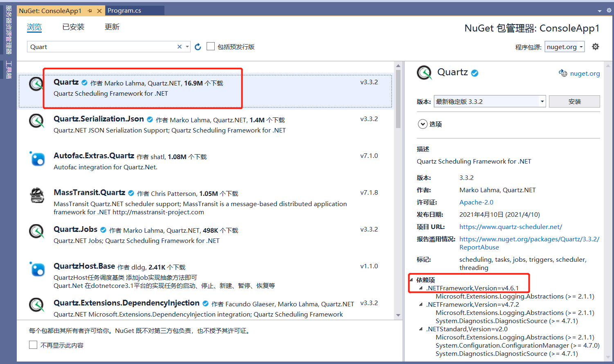Click System.Configuration.ConfigurationManager dependency entry
The image size is (614, 364).
pos(517,345)
